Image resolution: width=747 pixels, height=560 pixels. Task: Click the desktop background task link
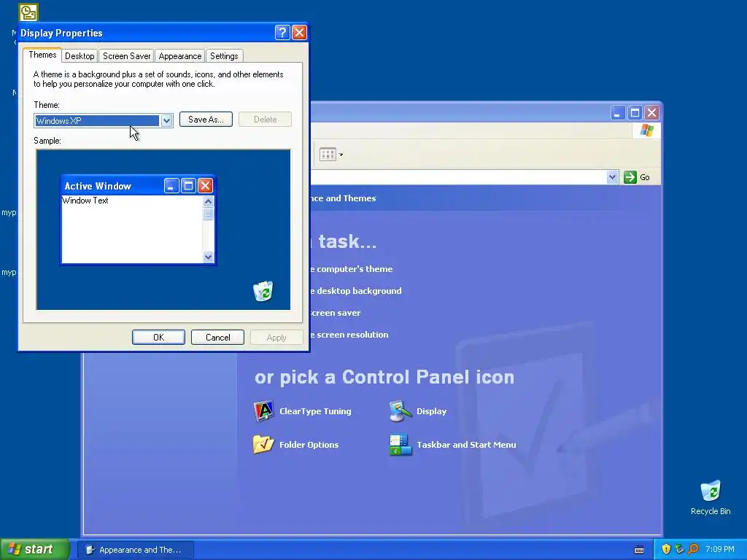click(x=356, y=290)
